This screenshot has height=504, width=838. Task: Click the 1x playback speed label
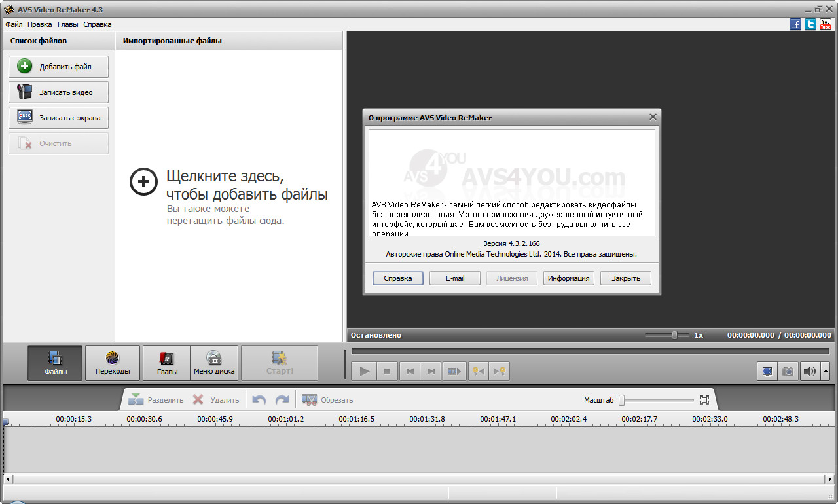[x=699, y=335]
